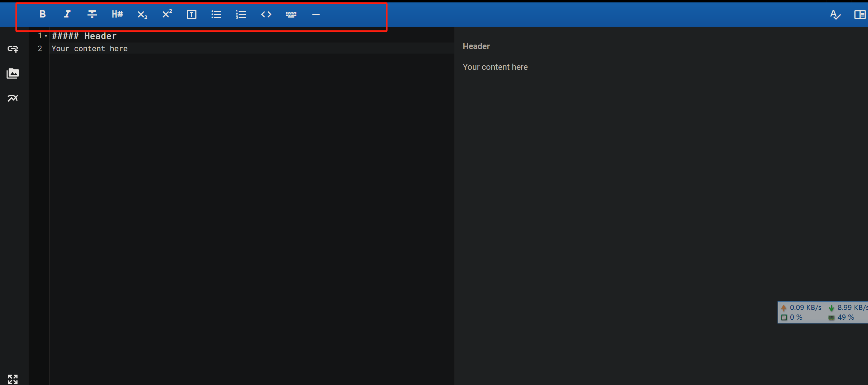868x385 pixels.
Task: Click the superscript X² icon
Action: [167, 14]
